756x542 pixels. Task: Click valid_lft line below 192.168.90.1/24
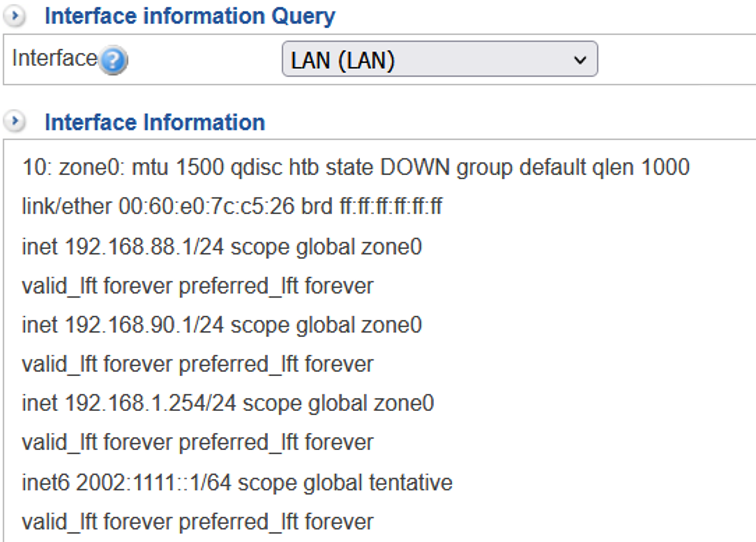198,365
